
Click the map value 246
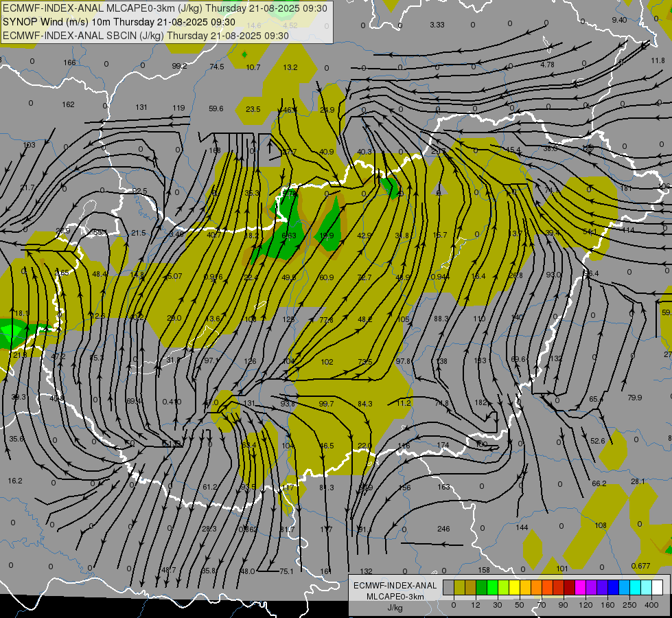pyautogui.click(x=443, y=529)
